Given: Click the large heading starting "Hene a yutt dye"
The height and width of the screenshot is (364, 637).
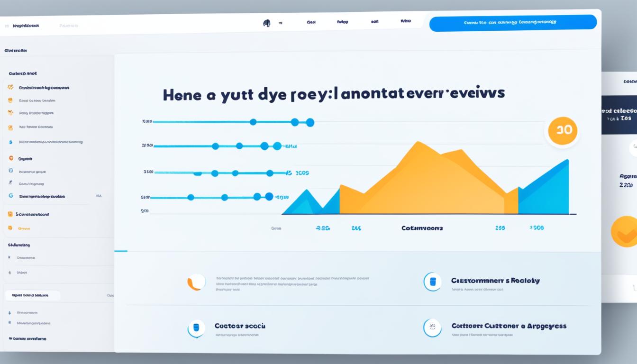Looking at the screenshot, I should pyautogui.click(x=334, y=93).
